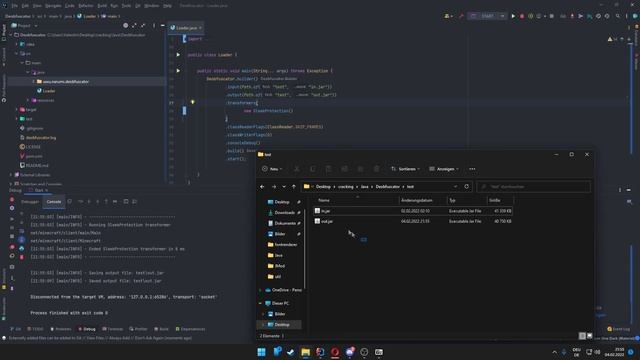640x360 pixels.
Task: Click the red debug icon in the top toolbar
Action: [522, 16]
